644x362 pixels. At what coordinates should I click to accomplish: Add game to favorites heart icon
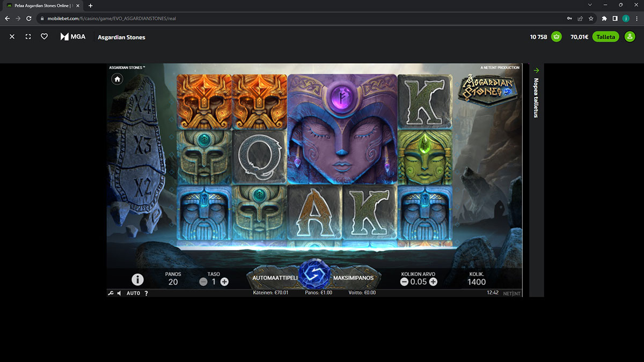(x=45, y=37)
